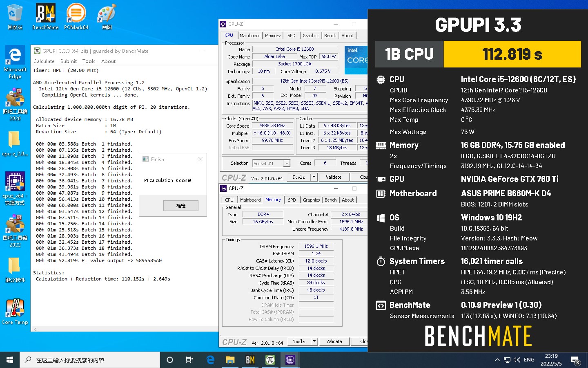Click the DRAM Frequency 1596.1 MHz value
Image resolution: width=588 pixels, height=368 pixels.
point(316,246)
